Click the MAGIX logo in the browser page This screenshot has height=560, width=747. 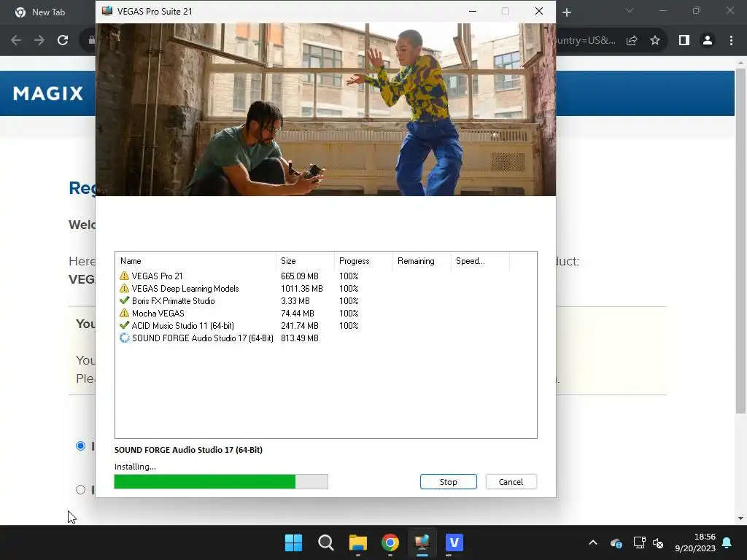click(48, 93)
